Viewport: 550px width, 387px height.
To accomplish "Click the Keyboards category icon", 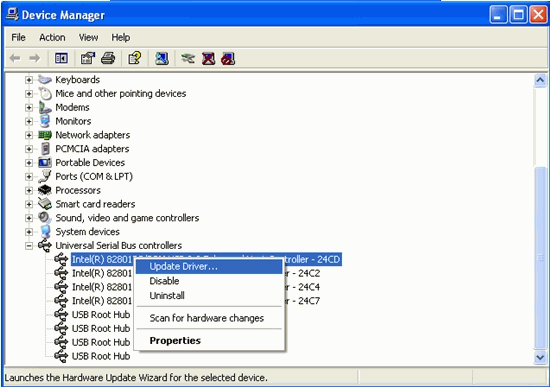I will (x=45, y=80).
